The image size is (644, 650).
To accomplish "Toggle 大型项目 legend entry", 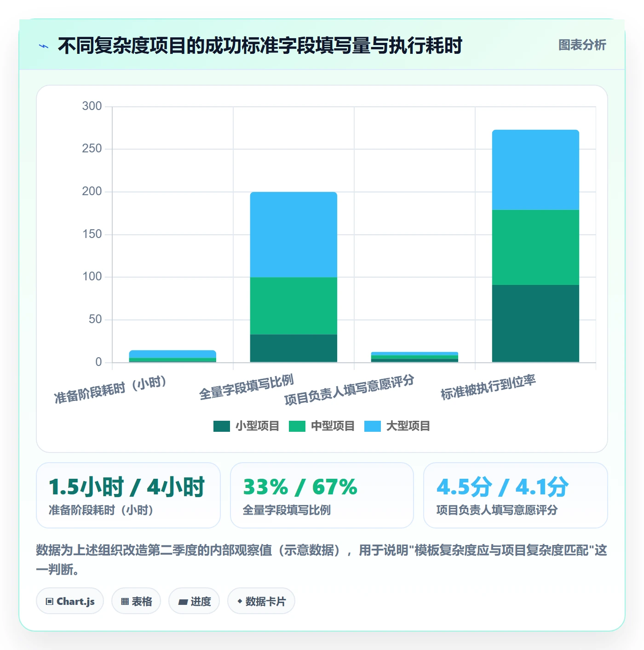I will pos(397,426).
